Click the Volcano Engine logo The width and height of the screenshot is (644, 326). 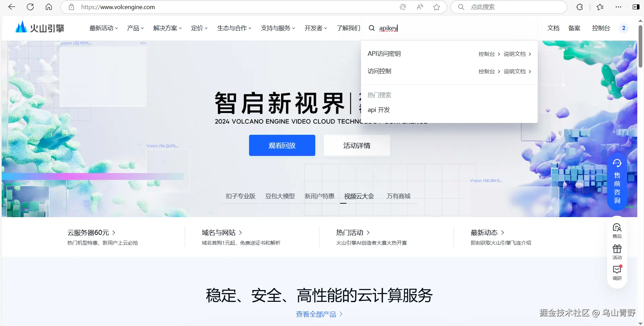click(x=40, y=28)
